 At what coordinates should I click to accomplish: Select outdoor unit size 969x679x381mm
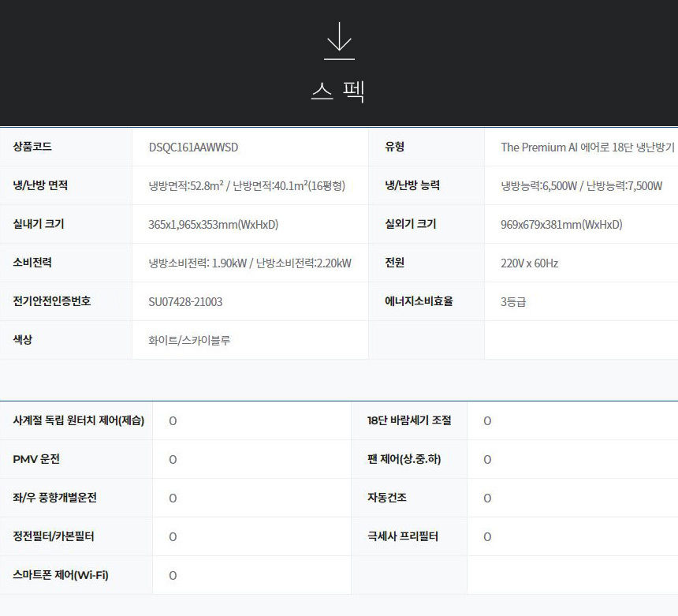(561, 225)
